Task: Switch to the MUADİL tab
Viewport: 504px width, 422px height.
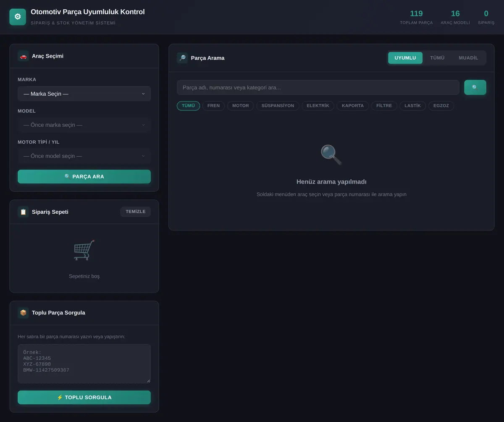Action: (x=468, y=58)
